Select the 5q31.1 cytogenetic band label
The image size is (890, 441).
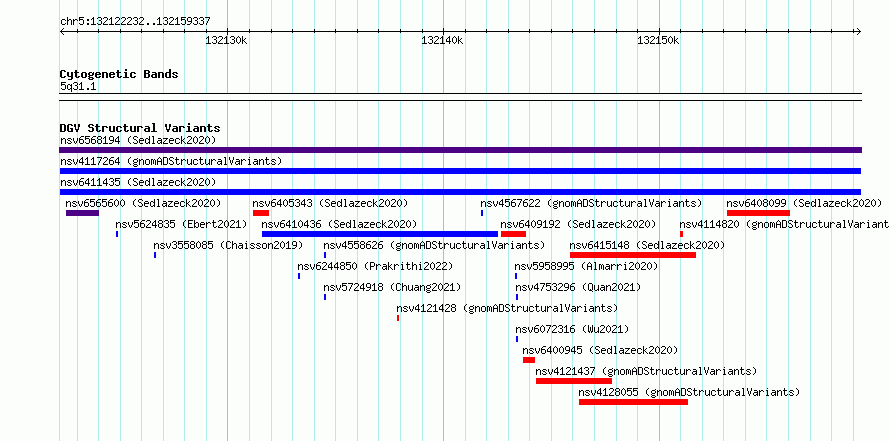click(78, 86)
